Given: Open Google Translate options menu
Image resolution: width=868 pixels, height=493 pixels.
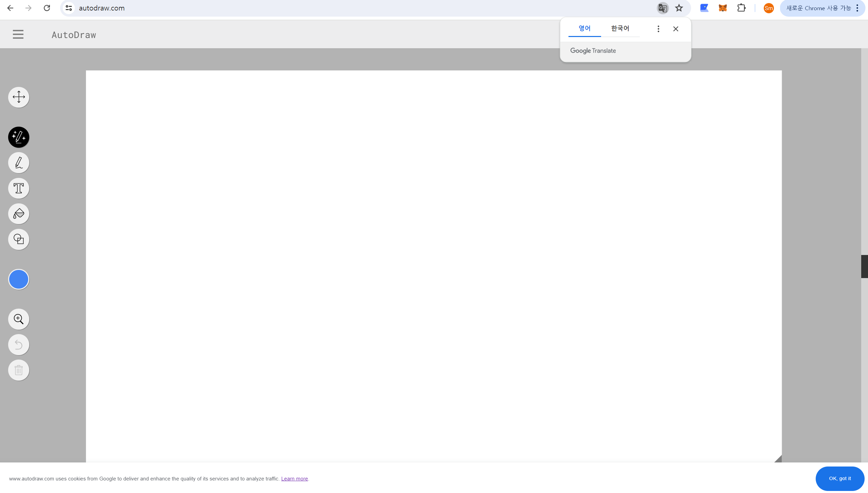Looking at the screenshot, I should click(658, 29).
